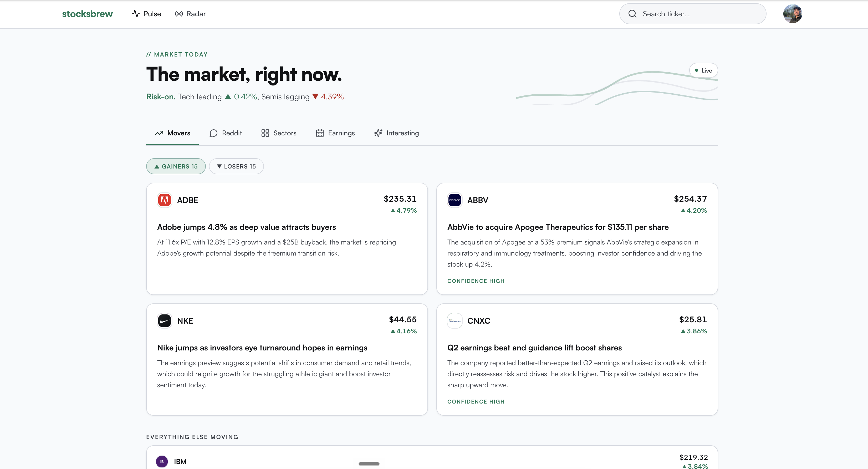The image size is (868, 469).
Task: Click the Radar broadcast icon in navbar
Action: (179, 14)
